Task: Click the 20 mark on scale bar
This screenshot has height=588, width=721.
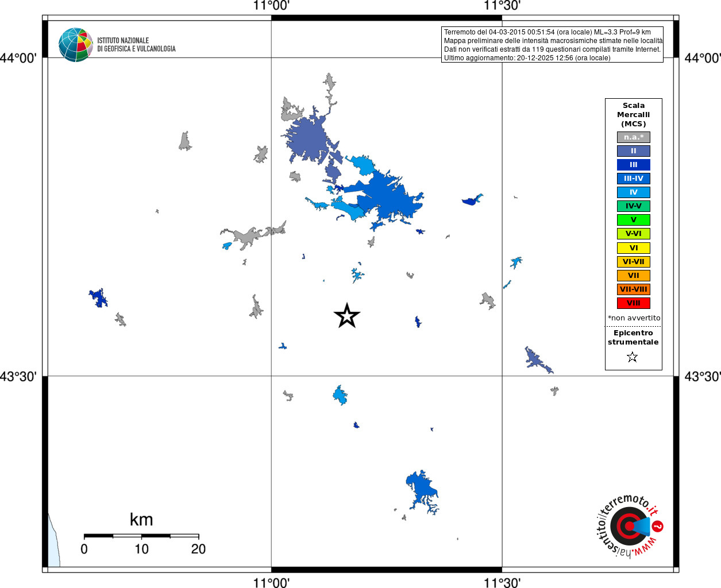Action: tap(198, 549)
